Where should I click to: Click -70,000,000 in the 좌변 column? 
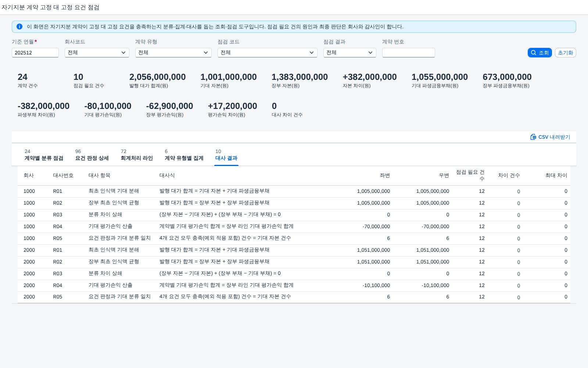376,227
